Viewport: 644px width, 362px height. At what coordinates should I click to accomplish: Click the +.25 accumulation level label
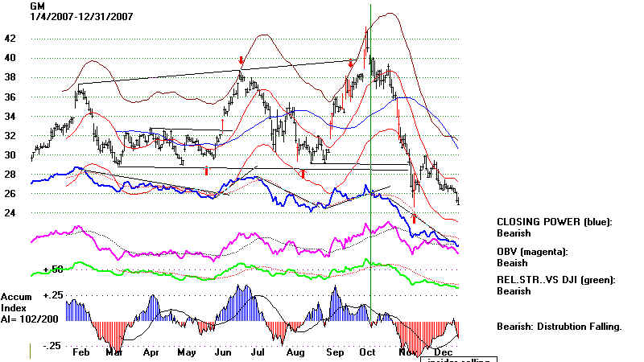(53, 295)
